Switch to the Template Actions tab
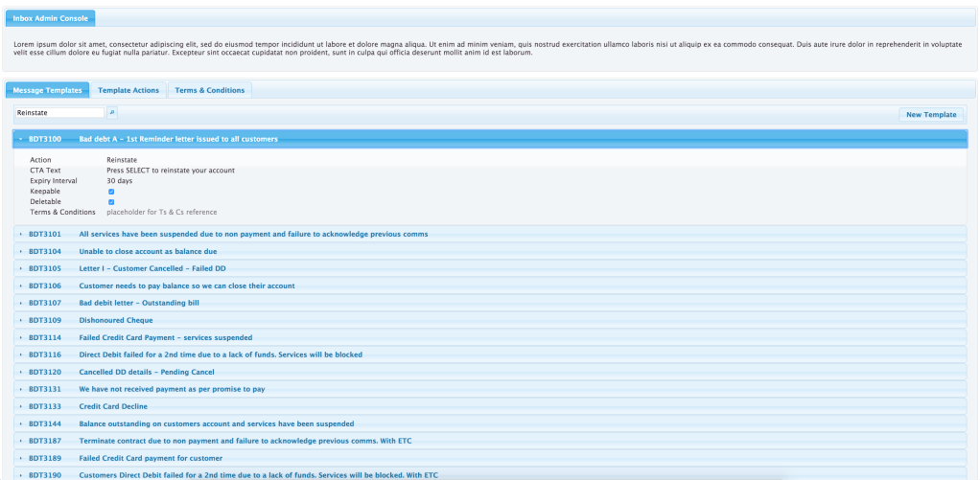This screenshot has width=980, height=480. click(128, 90)
